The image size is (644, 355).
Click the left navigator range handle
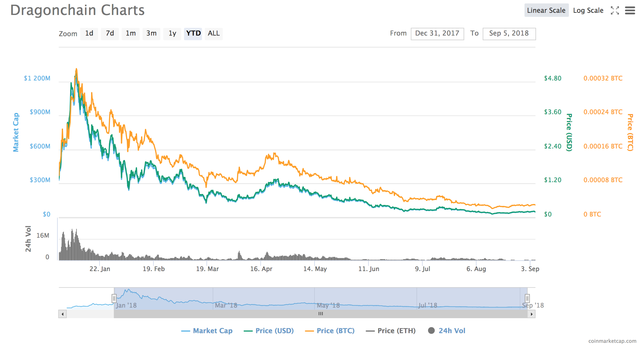[x=114, y=299]
